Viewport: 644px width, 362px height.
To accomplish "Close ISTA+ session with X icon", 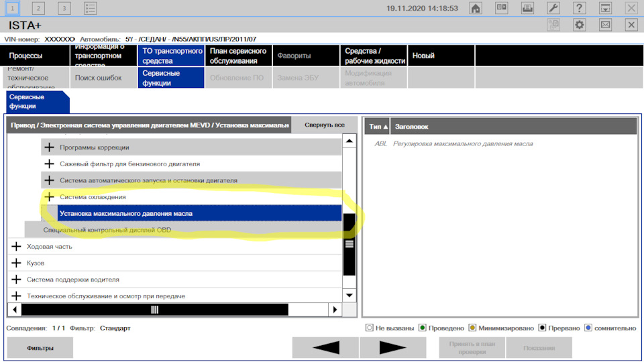I will click(631, 25).
